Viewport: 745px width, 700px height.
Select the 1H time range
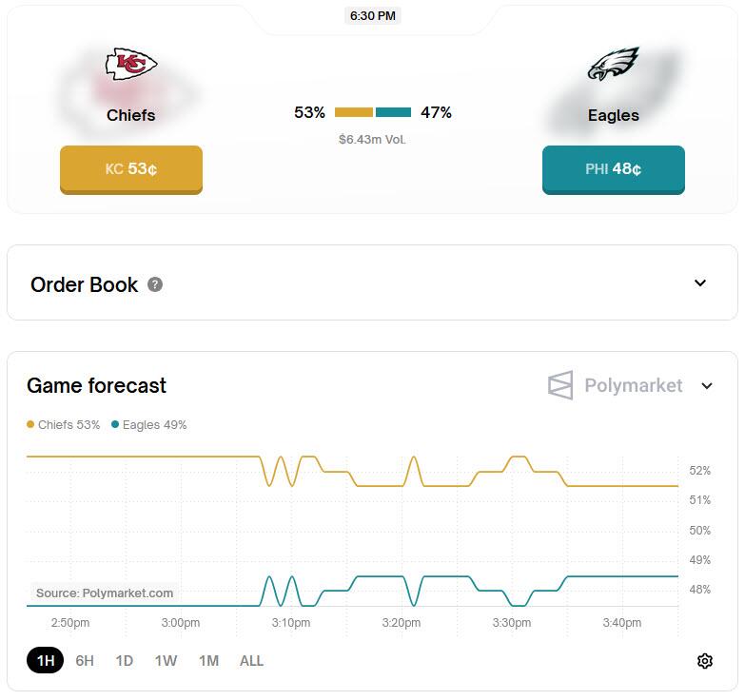[45, 660]
